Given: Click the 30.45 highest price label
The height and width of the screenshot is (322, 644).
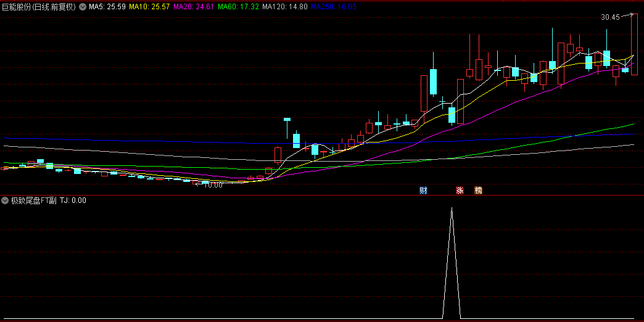Looking at the screenshot, I should click(610, 17).
